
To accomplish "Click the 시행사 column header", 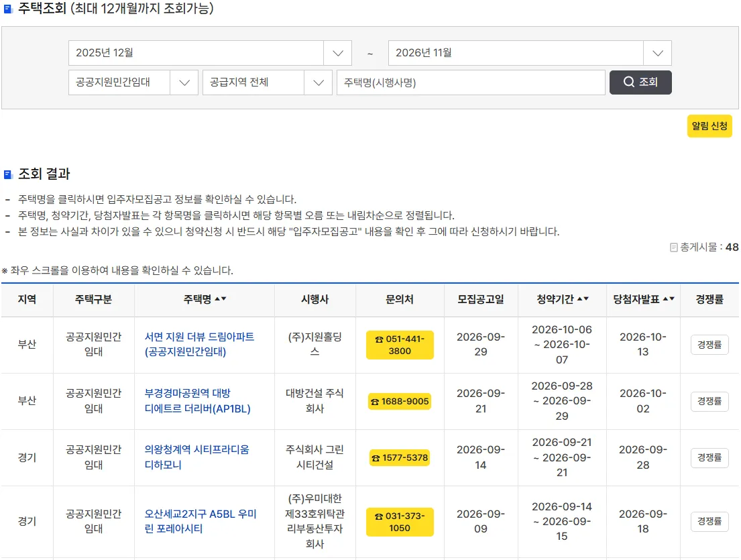I will [x=315, y=299].
